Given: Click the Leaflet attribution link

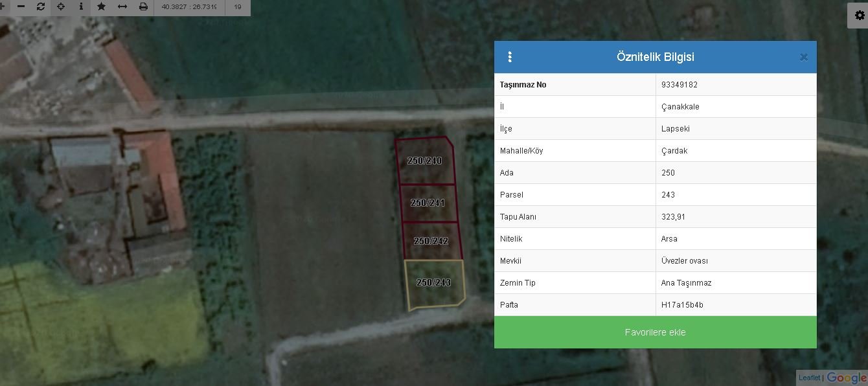Looking at the screenshot, I should (x=809, y=378).
